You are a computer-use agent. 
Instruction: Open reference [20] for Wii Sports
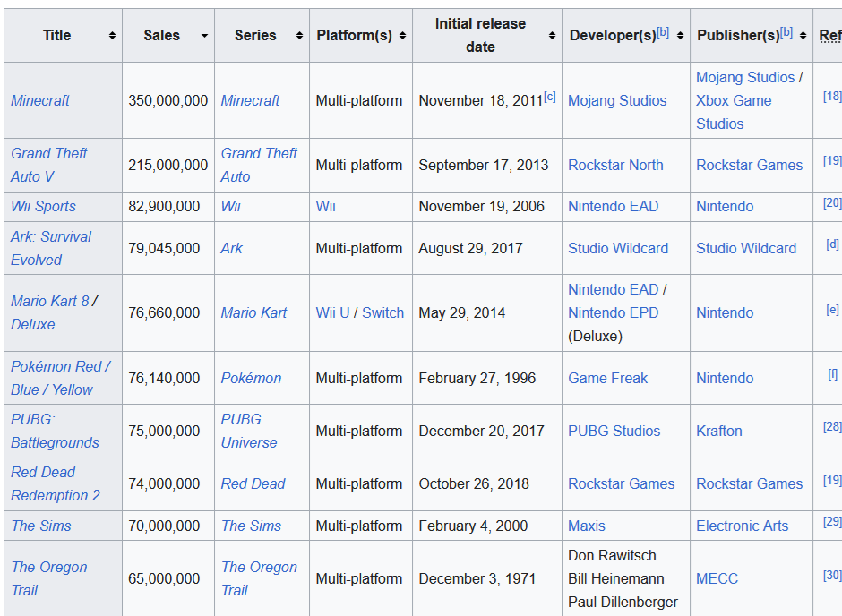click(832, 203)
